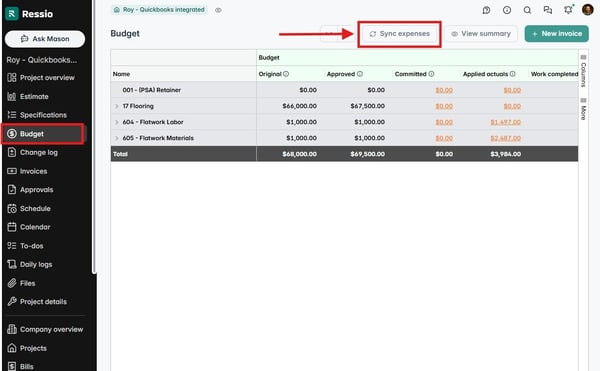Click the View summary button
The width and height of the screenshot is (600, 371).
pyautogui.click(x=481, y=34)
